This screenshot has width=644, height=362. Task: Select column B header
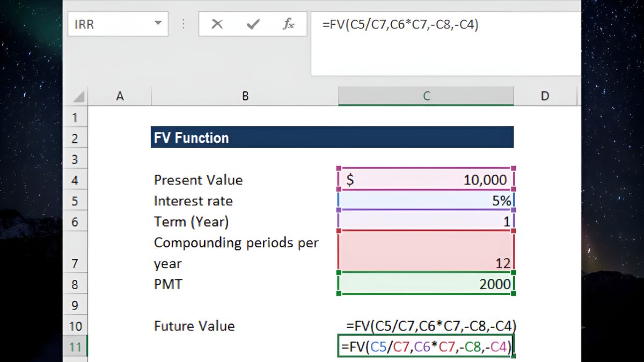click(x=245, y=95)
